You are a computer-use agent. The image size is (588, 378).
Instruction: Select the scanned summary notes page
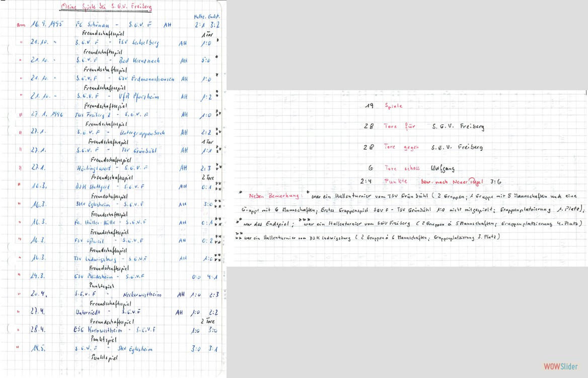coord(407,178)
